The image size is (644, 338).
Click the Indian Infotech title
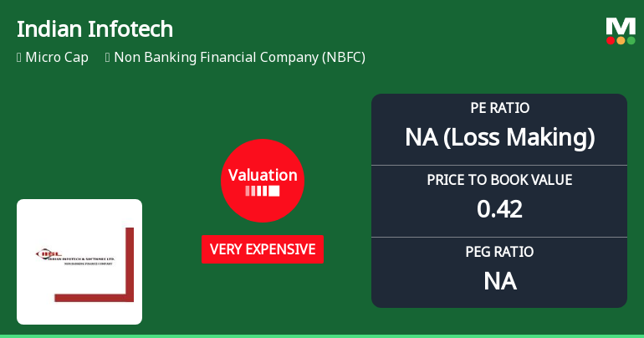tap(95, 29)
